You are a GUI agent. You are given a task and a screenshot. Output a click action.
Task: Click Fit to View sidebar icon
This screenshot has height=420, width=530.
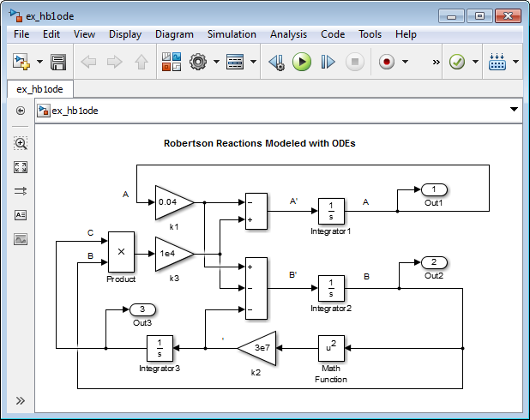pos(21,167)
